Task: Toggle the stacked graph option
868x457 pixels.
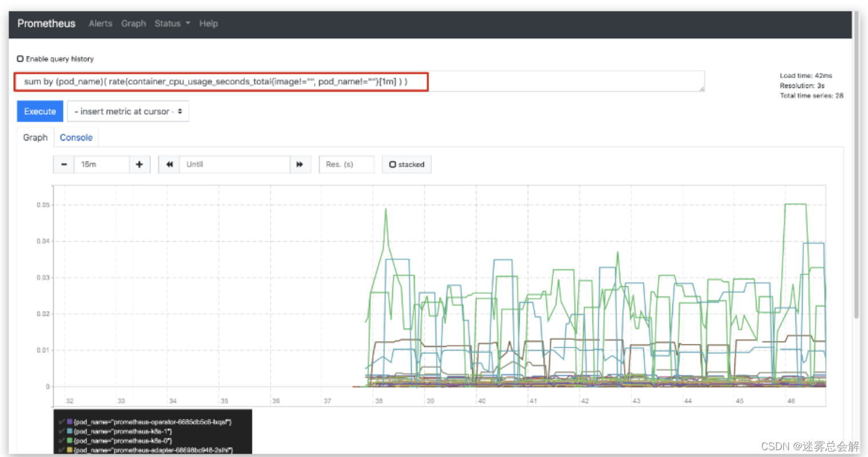Action: [x=407, y=165]
